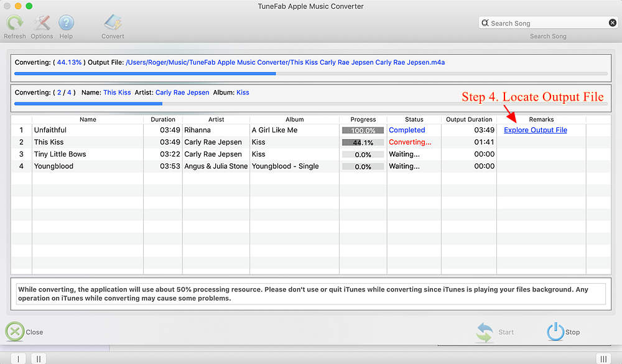Click the Status column header
The height and width of the screenshot is (364, 622).
click(414, 119)
